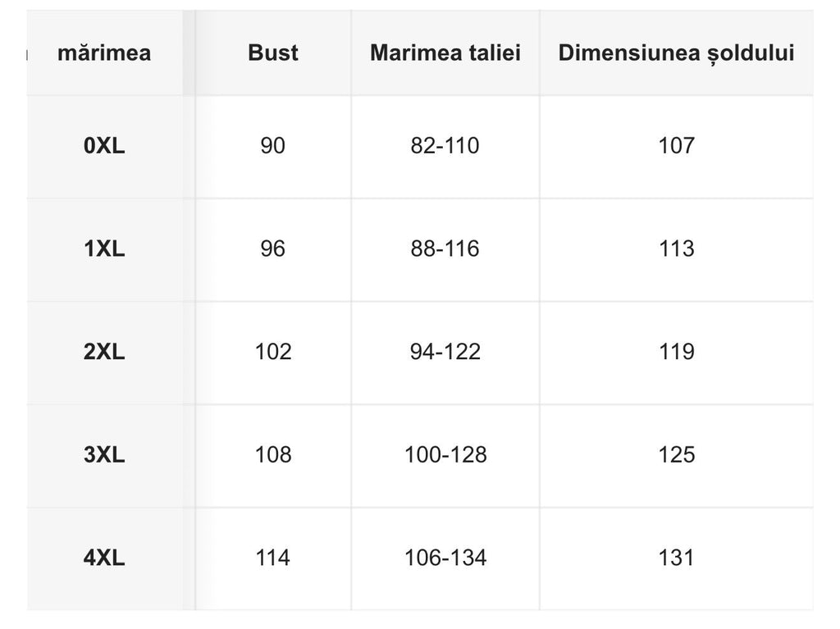Select the 2XL size row label
840x629 pixels.
tap(104, 352)
